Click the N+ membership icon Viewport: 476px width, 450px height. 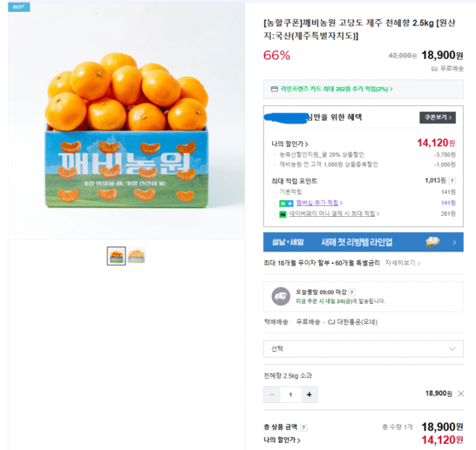click(286, 203)
